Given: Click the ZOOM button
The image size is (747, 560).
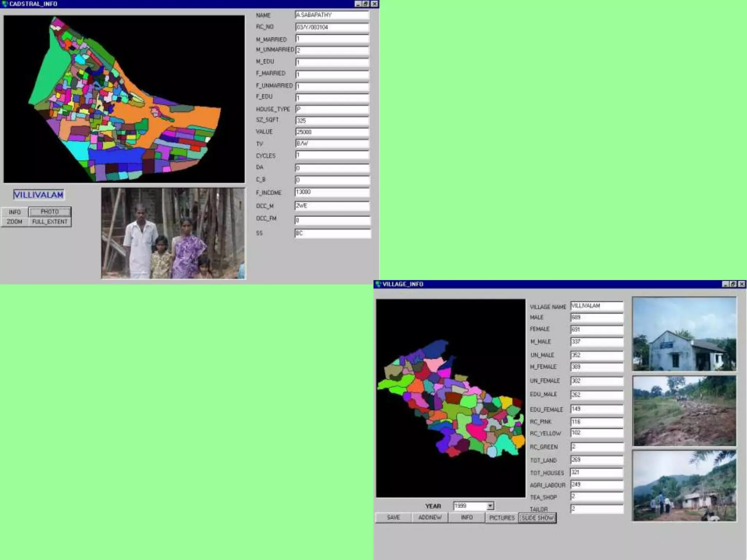Looking at the screenshot, I should 15,222.
